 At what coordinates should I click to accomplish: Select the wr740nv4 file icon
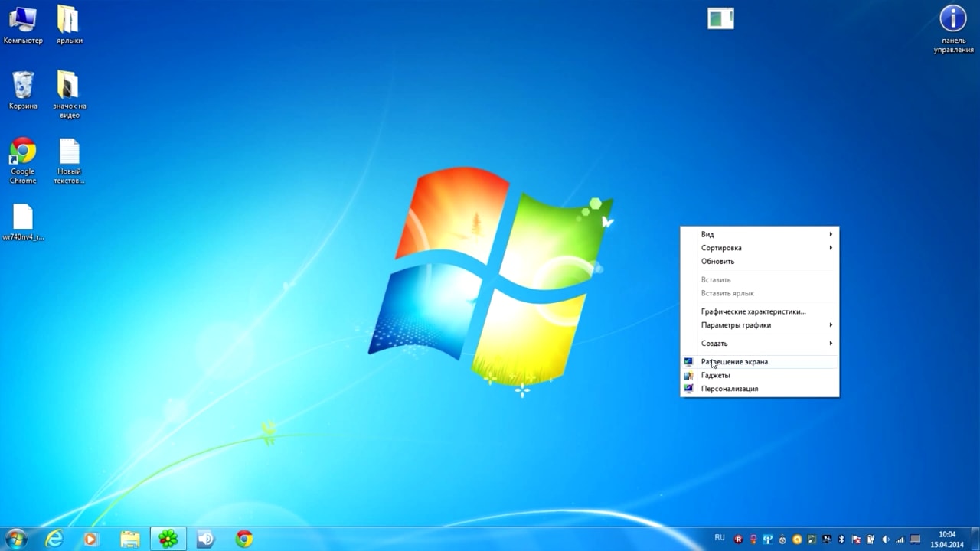coord(23,222)
